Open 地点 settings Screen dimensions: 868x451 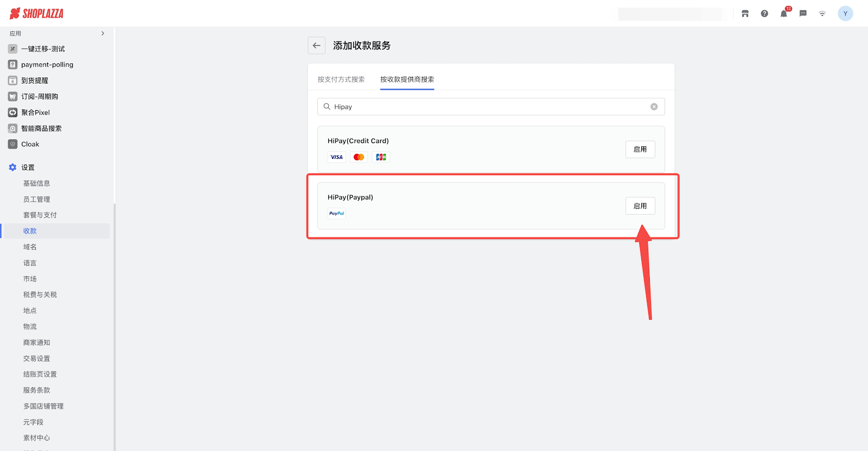30,311
